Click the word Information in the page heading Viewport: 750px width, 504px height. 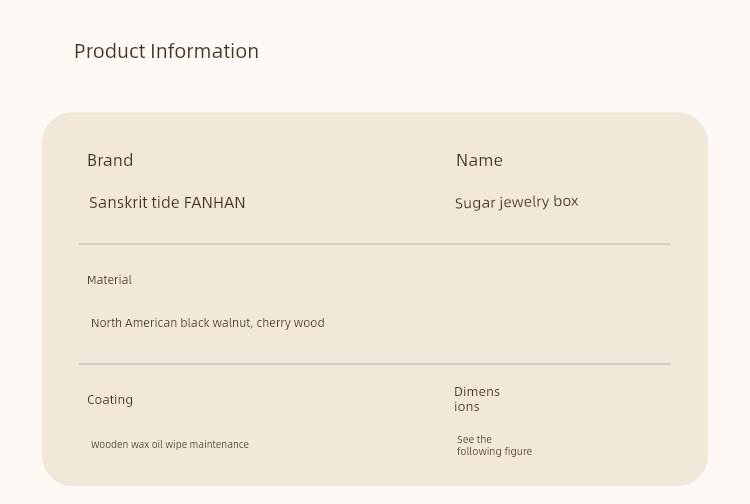204,51
